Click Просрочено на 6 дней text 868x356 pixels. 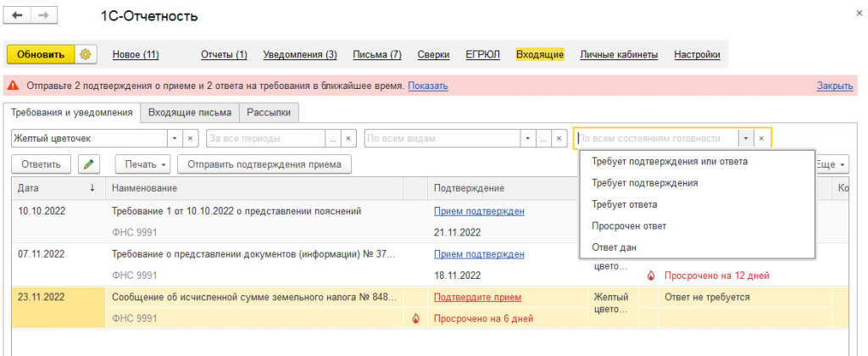point(483,319)
